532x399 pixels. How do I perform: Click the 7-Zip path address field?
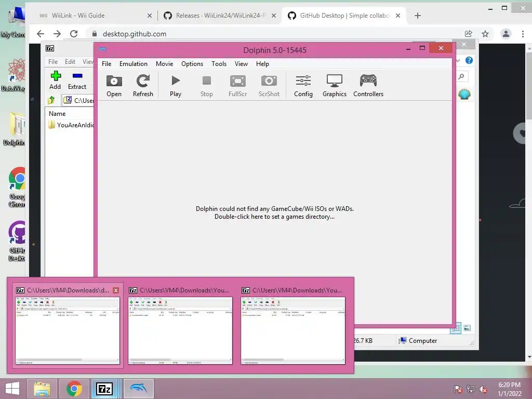(78, 100)
